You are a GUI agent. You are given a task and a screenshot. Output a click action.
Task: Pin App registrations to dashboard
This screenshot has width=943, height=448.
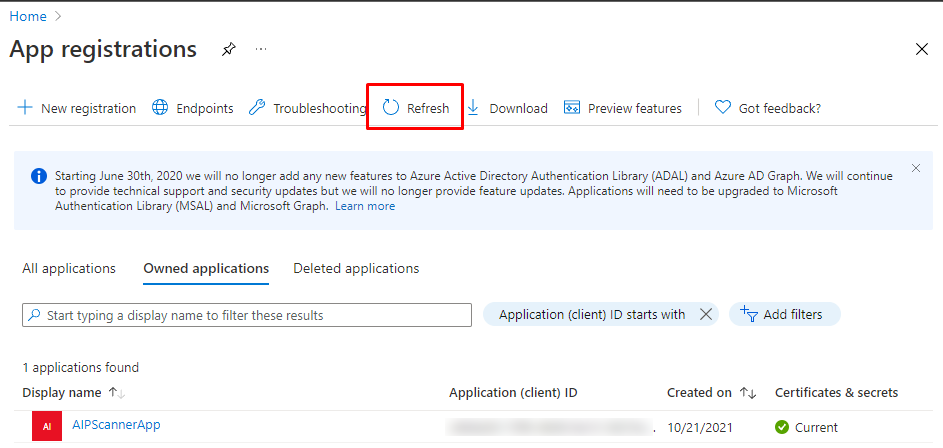coord(229,49)
